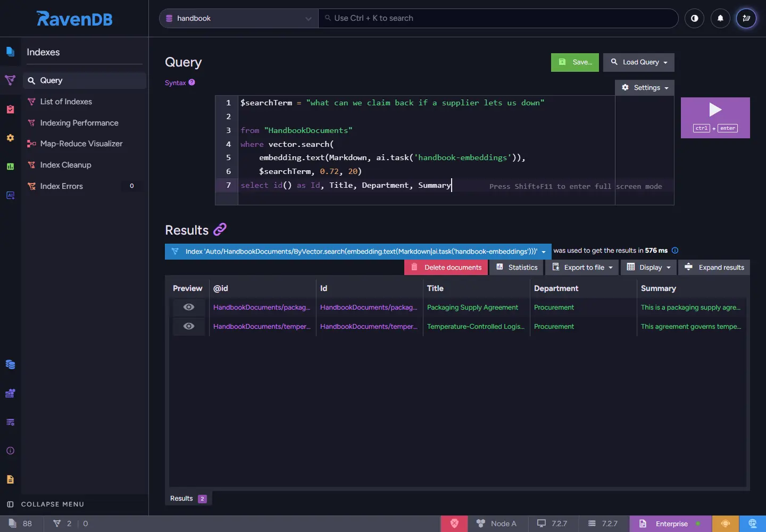This screenshot has width=766, height=532.
Task: Select the Results tab at bottom
Action: click(188, 498)
